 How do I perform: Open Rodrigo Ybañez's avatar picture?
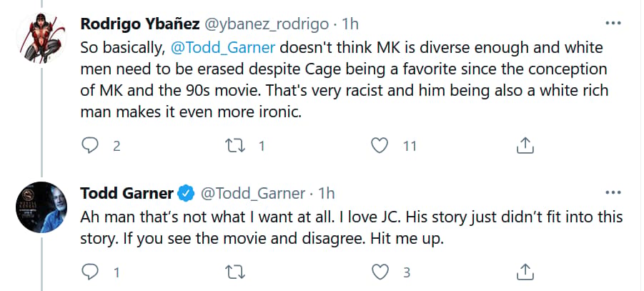tap(41, 38)
